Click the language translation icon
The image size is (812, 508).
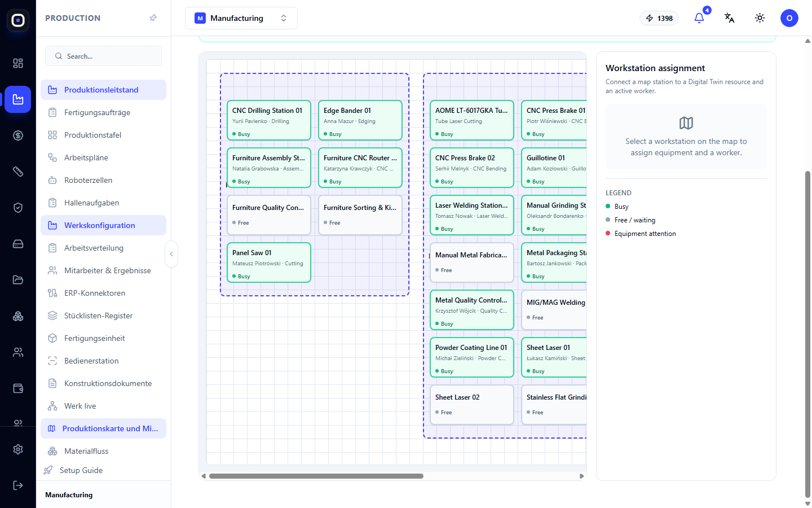pos(730,18)
